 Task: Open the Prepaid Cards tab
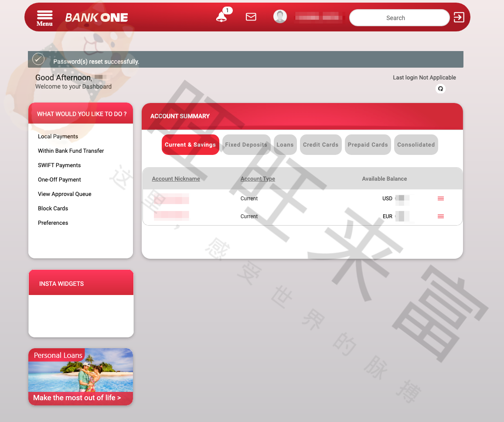tap(368, 144)
